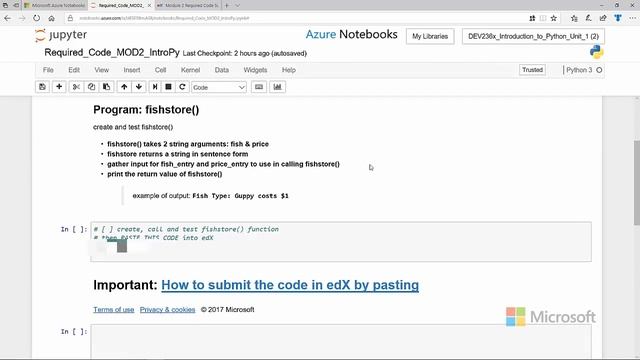Open How to submit the code link
Image resolution: width=640 pixels, height=360 pixels.
coord(290,285)
